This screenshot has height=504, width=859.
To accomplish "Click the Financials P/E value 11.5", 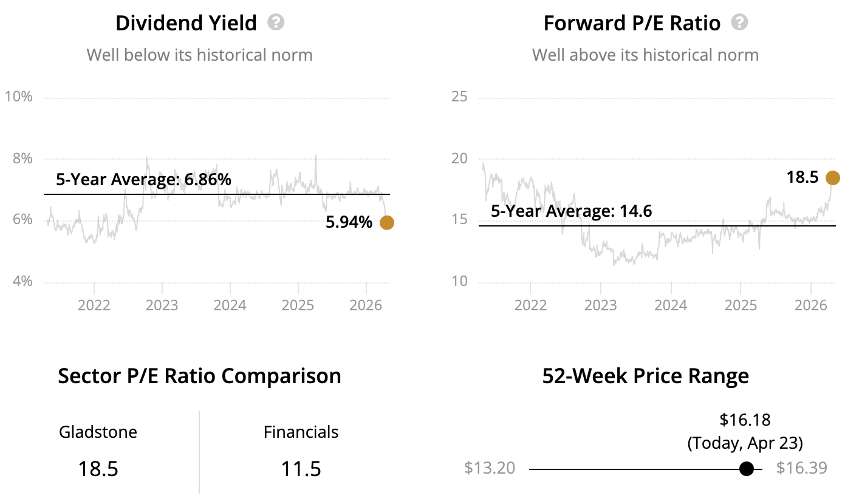I will pos(301,469).
